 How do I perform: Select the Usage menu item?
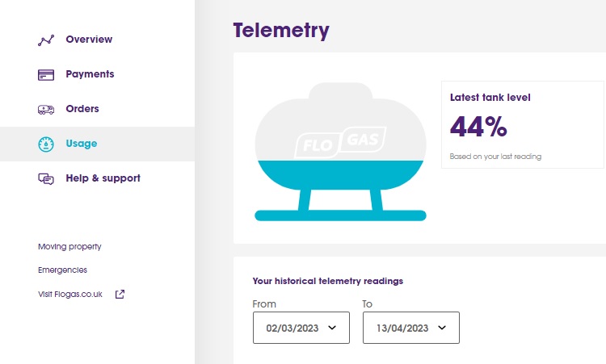pyautogui.click(x=82, y=144)
